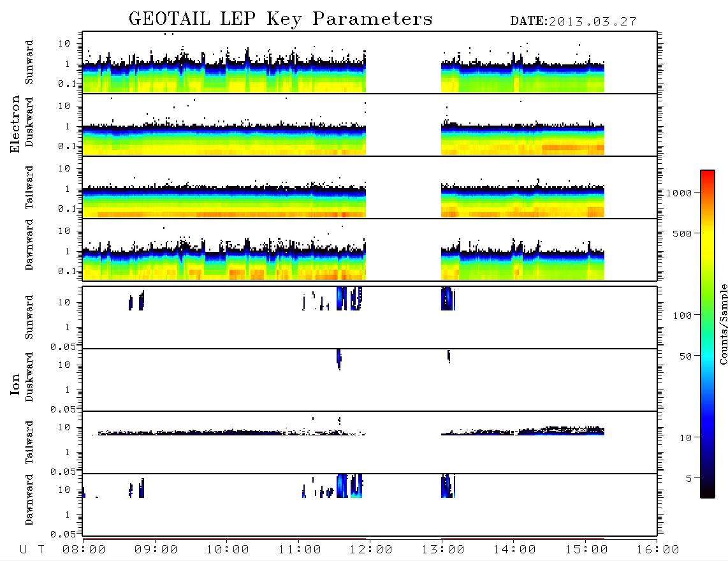Select the Ion "Duskward" axis label

(x=29, y=377)
